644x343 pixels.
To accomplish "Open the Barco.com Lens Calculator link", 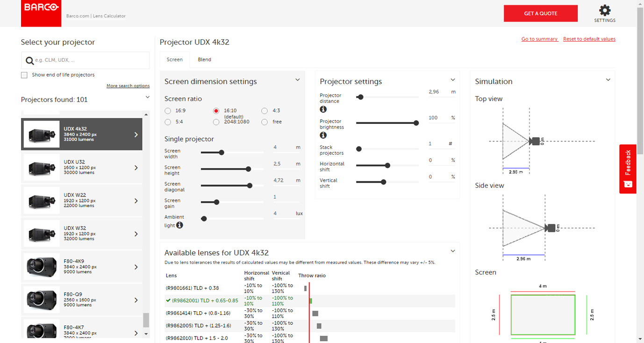I will click(x=96, y=16).
